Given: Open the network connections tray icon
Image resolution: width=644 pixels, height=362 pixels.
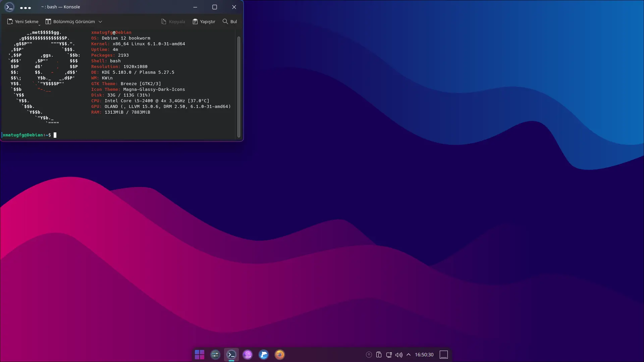Looking at the screenshot, I should coord(389,355).
